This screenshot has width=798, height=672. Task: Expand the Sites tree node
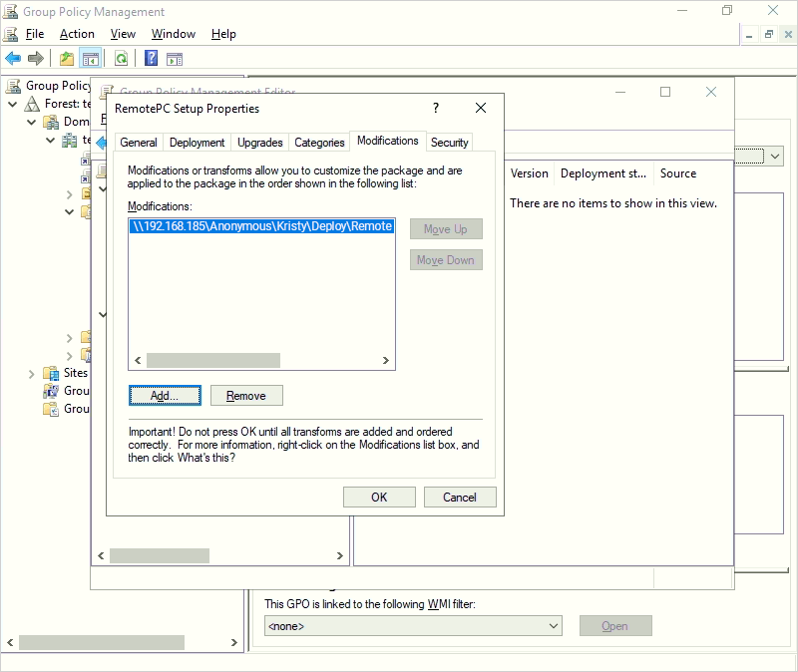[30, 373]
